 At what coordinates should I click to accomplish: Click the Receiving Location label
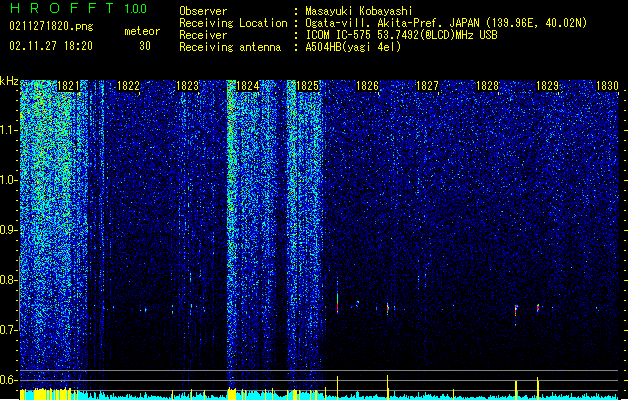[233, 23]
